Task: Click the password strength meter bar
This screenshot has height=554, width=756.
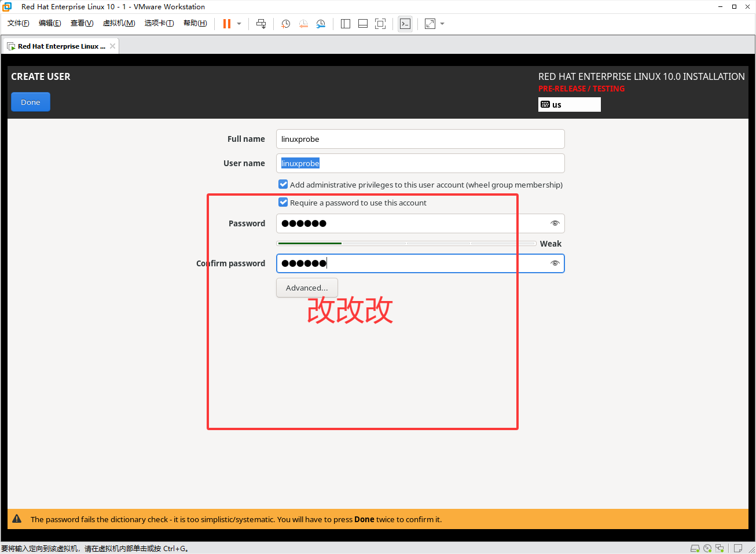Action: (x=406, y=243)
